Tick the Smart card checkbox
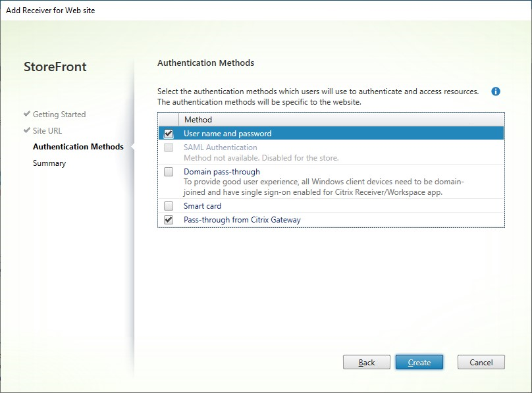 click(169, 206)
